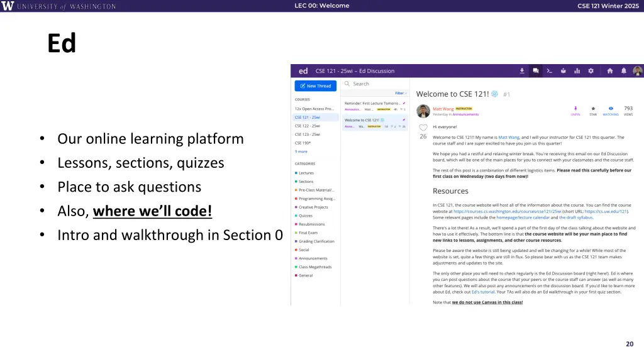Viewport: 644px width, 362px height.
Task: Filter threads by Grading Clarification category
Action: (315, 241)
